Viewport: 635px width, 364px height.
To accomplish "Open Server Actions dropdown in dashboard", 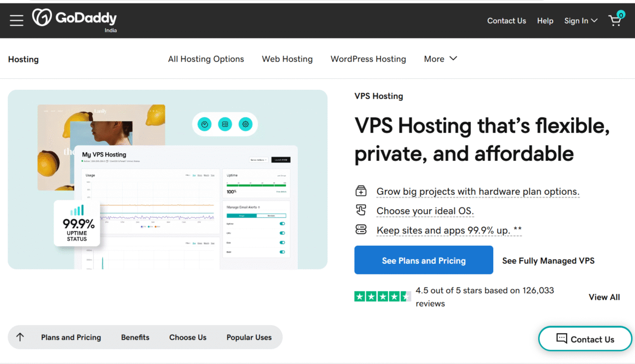I will point(258,160).
